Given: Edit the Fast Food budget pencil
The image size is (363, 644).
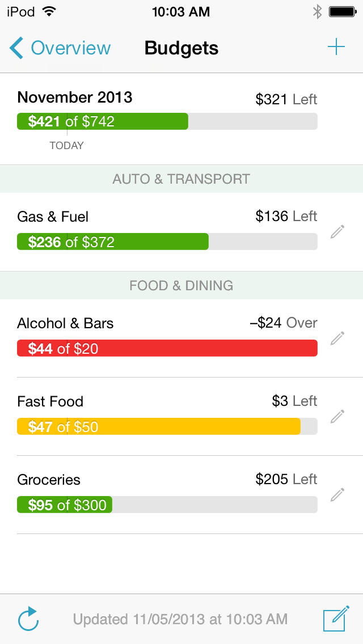Looking at the screenshot, I should tap(337, 416).
